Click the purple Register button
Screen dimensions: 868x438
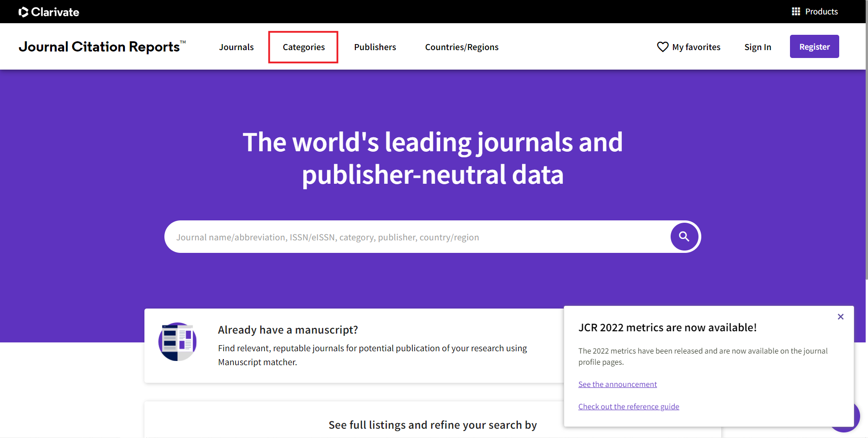click(x=815, y=46)
